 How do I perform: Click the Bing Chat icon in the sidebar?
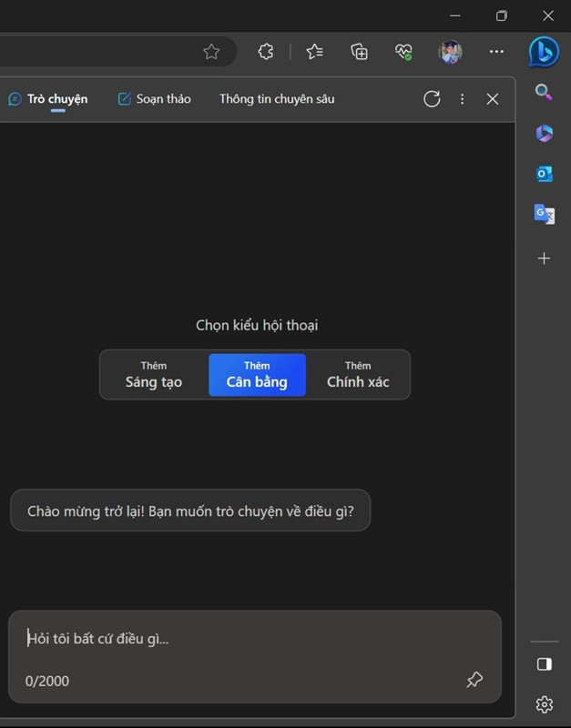544,52
